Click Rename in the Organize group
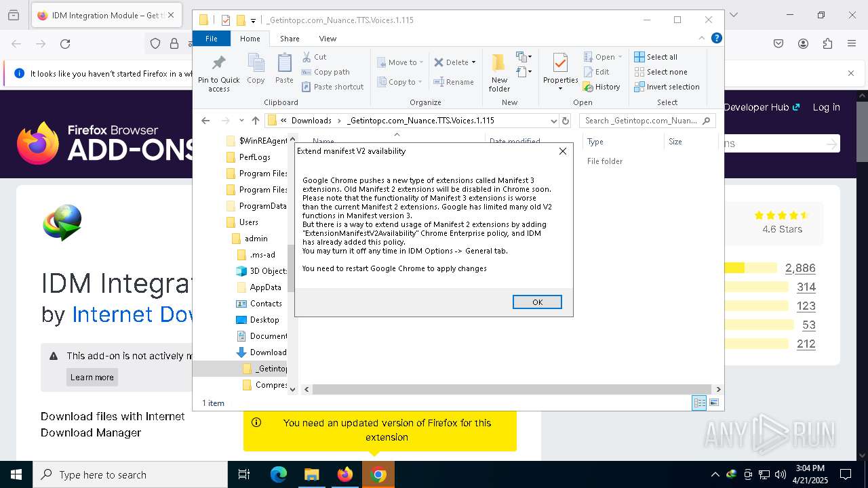This screenshot has width=868, height=488. point(454,82)
